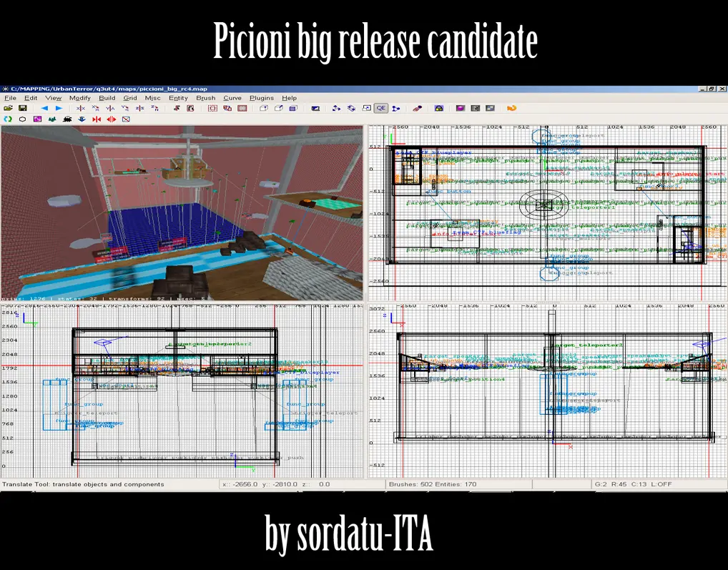This screenshot has width=728, height=570.
Task: Click the blue left arrow toolbar icon
Action: point(44,109)
